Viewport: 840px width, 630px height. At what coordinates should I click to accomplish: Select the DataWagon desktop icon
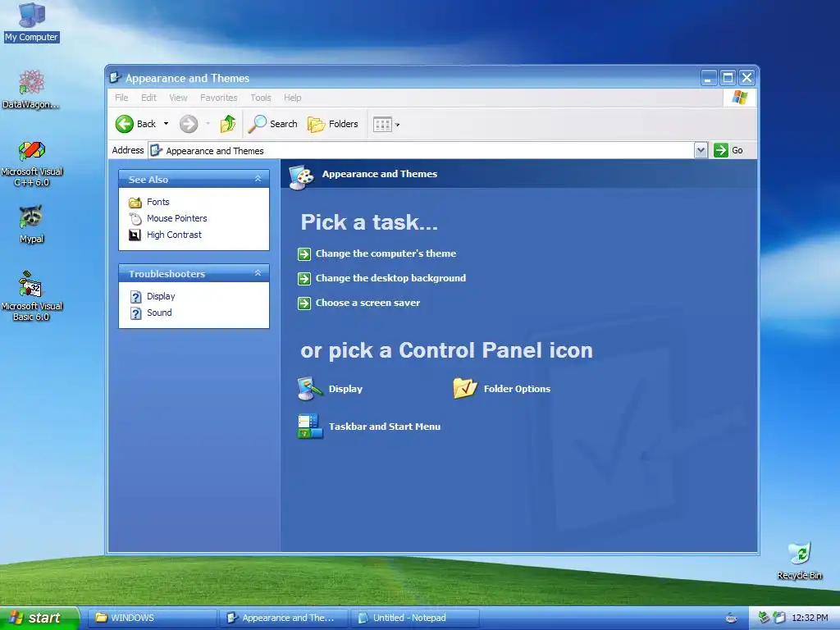[x=31, y=89]
